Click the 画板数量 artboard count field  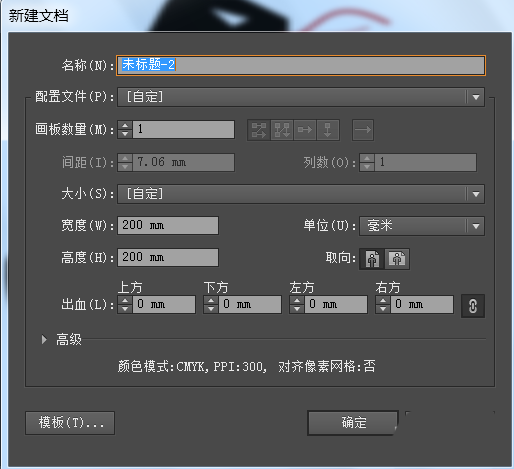point(183,130)
